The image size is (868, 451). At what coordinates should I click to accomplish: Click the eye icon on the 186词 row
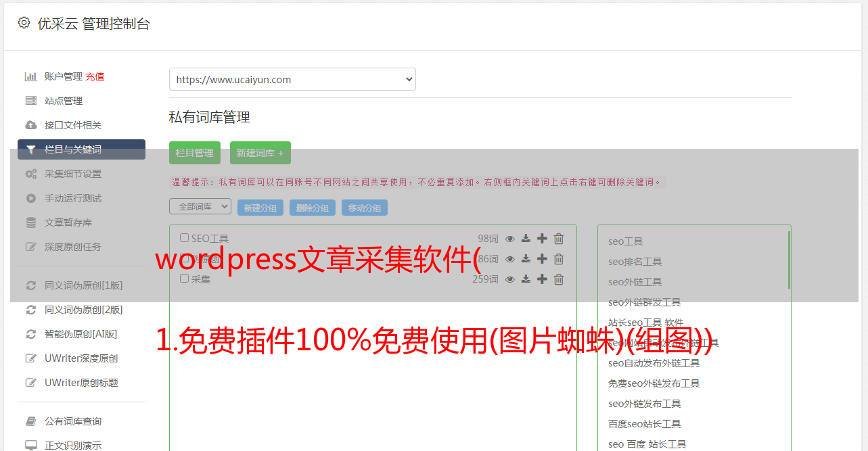510,259
